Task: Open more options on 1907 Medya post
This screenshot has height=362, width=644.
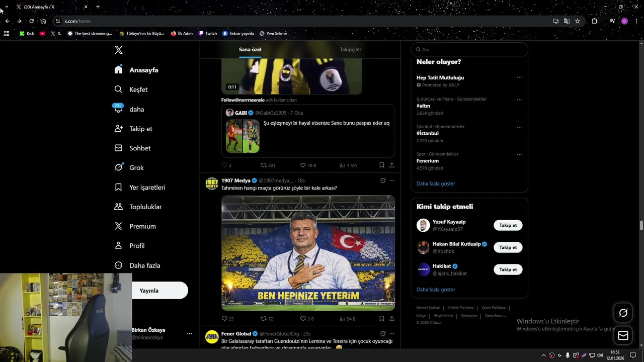Action: pyautogui.click(x=392, y=180)
